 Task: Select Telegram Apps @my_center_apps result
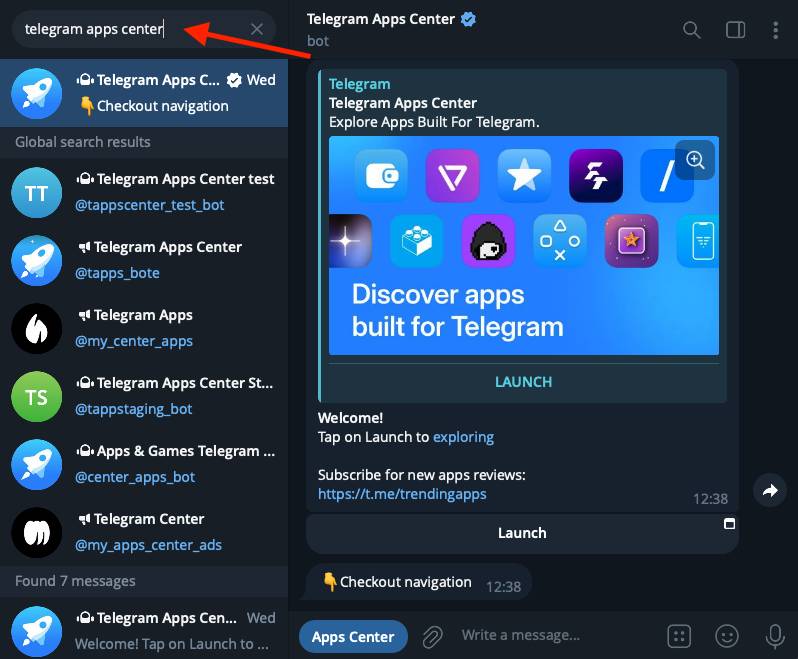click(x=144, y=328)
